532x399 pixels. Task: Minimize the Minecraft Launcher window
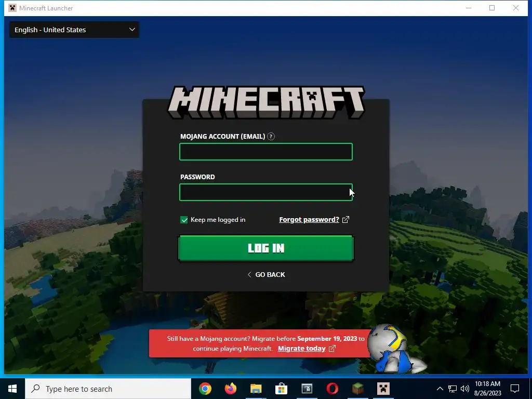click(469, 8)
